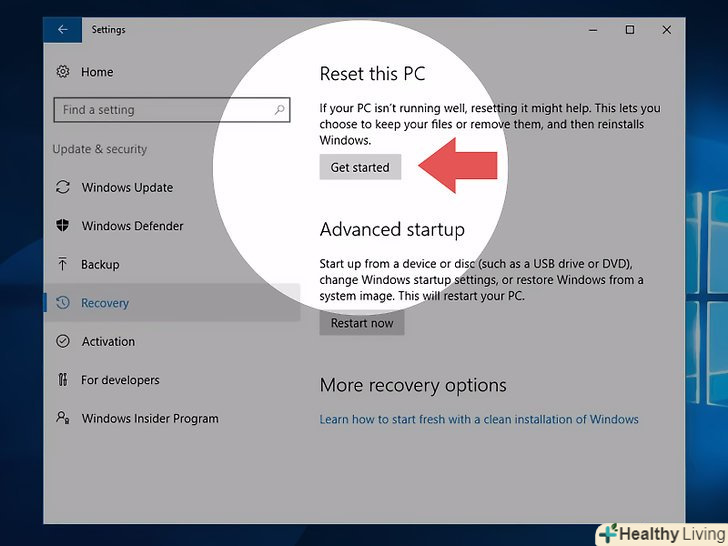Image resolution: width=728 pixels, height=546 pixels.
Task: Minimize the Settings window
Action: pos(593,30)
